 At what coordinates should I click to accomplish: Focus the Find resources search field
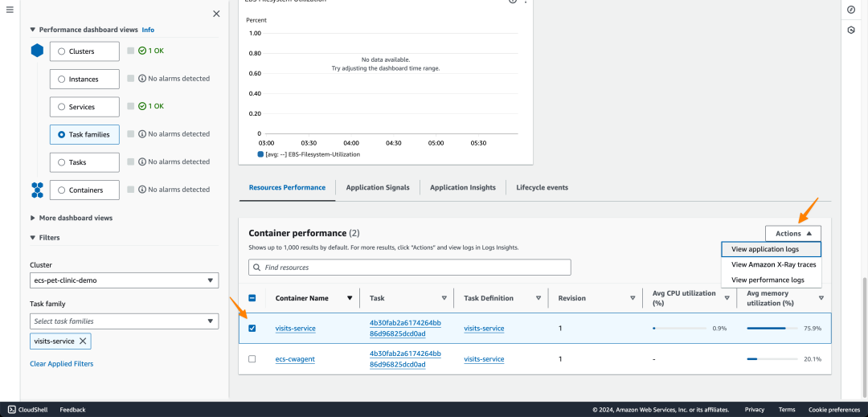point(410,268)
